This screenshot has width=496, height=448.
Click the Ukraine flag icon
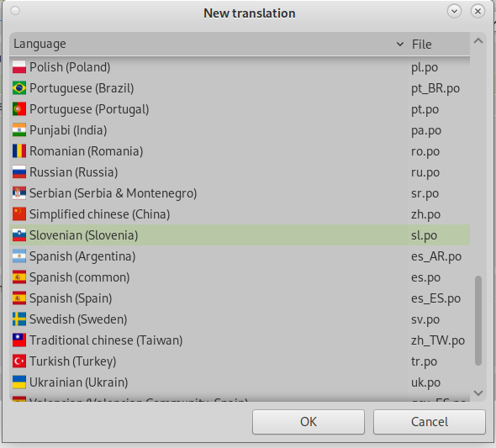pos(19,382)
